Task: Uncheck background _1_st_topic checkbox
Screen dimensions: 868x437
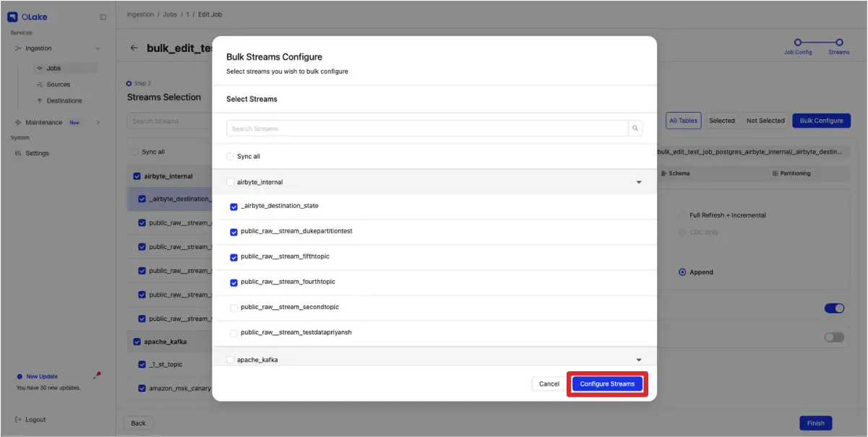Action: (142, 365)
